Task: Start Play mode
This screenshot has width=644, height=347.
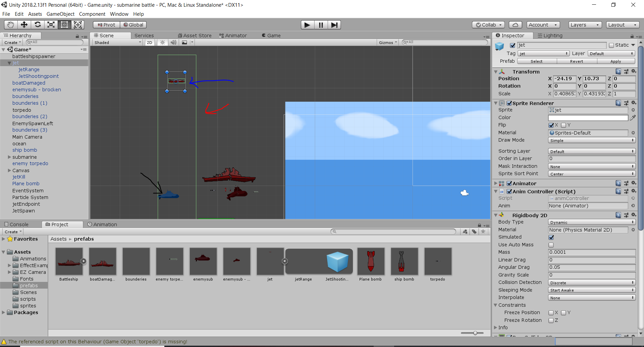Action: click(x=307, y=25)
